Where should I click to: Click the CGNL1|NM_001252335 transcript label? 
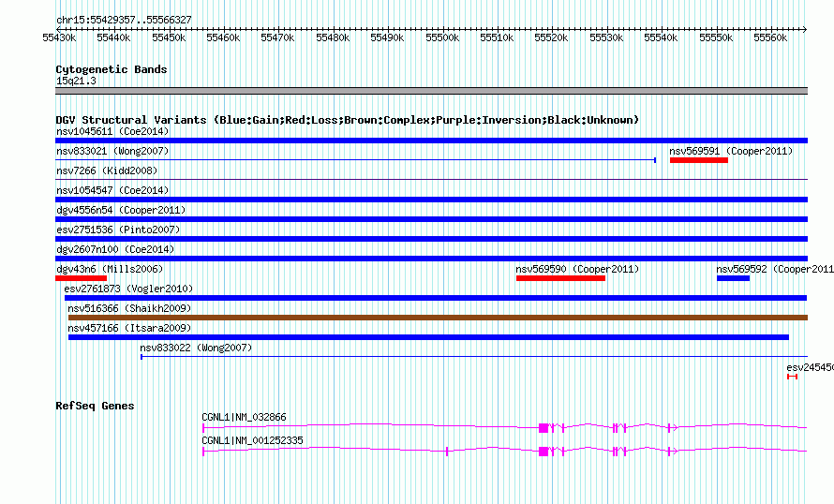pyautogui.click(x=252, y=440)
